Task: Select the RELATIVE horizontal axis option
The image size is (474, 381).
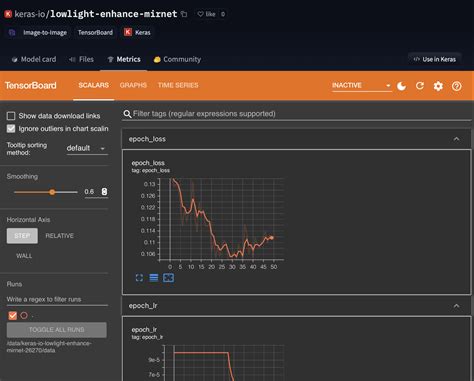Action: pos(60,236)
